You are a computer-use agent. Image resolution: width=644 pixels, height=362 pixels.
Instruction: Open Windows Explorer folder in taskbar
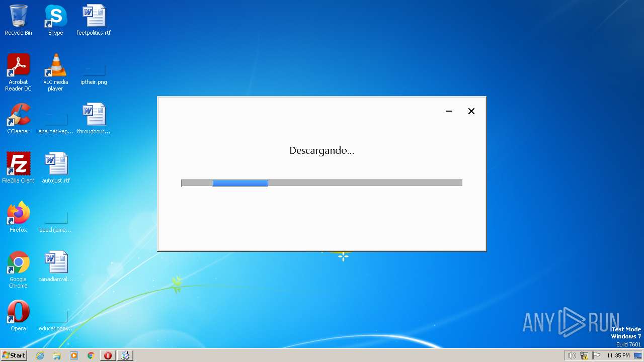[x=57, y=355]
